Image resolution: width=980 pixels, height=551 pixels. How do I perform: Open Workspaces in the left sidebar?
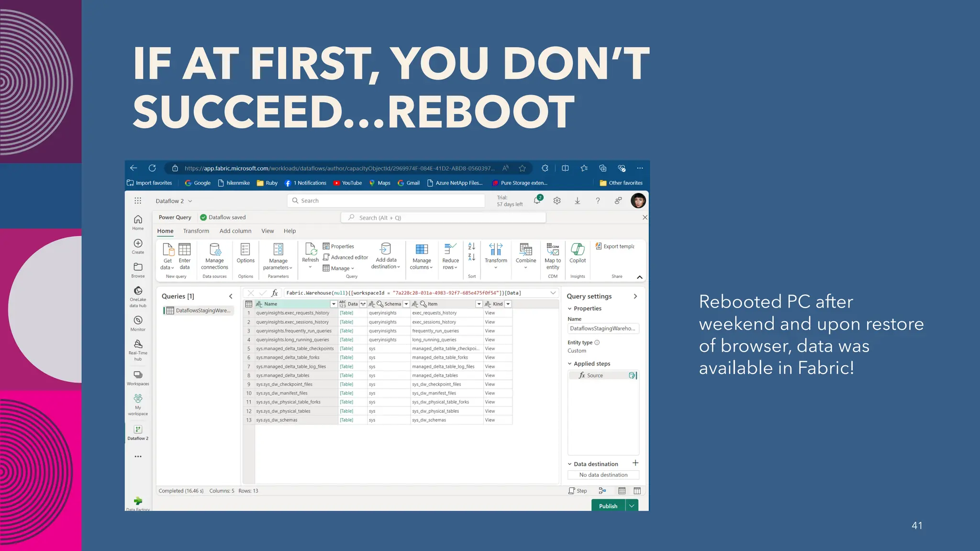pos(138,378)
